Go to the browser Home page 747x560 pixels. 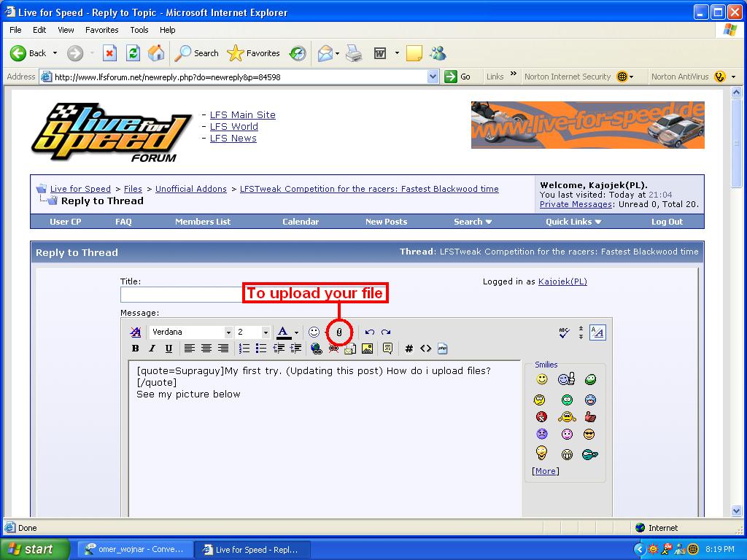point(156,52)
